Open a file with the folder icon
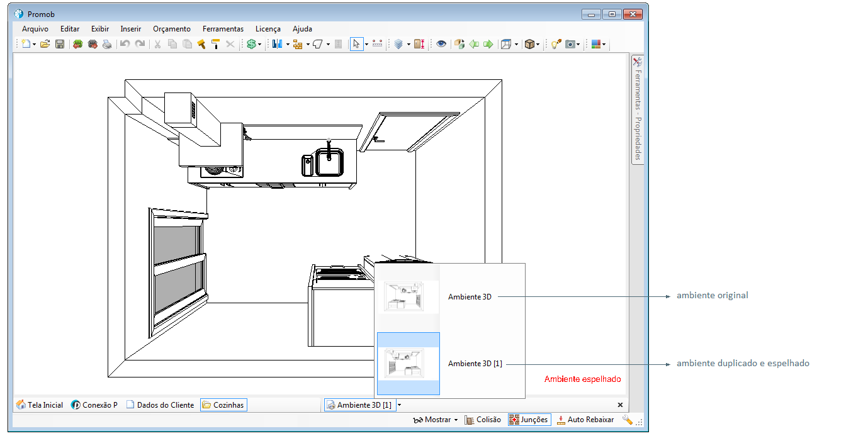 tap(45, 44)
